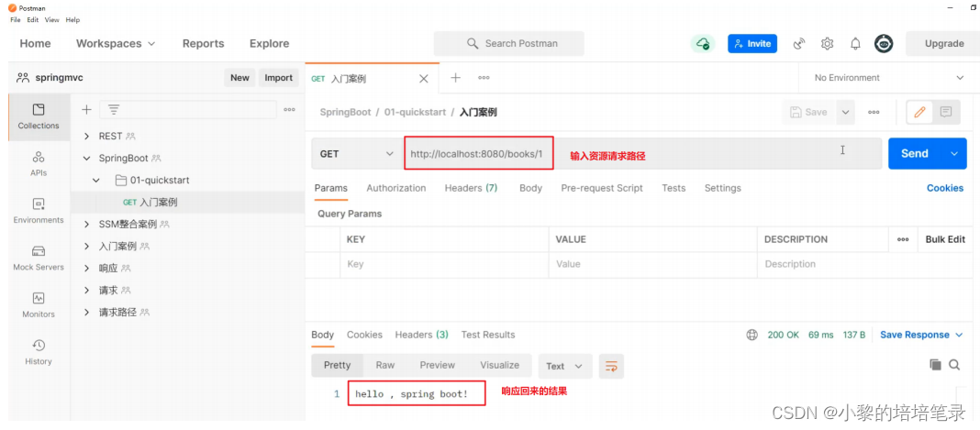Open tab bar three-dot options
The height and width of the screenshot is (430, 980).
coord(484,78)
